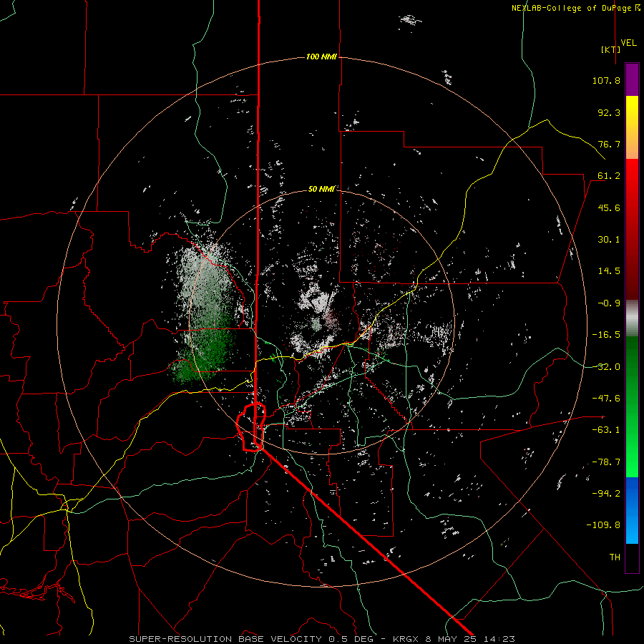Click the TH legend label
This screenshot has height=644, width=644.
pyautogui.click(x=615, y=557)
